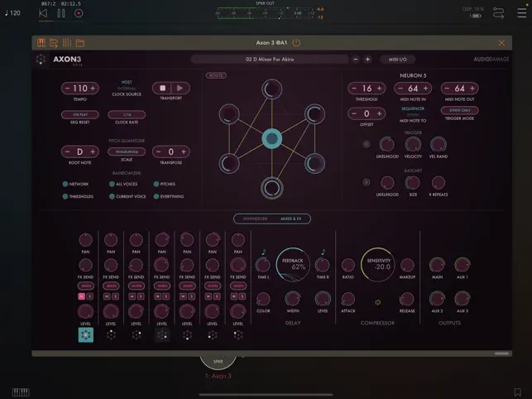Open the parameter sliders icon in the plugin window header

67,43
